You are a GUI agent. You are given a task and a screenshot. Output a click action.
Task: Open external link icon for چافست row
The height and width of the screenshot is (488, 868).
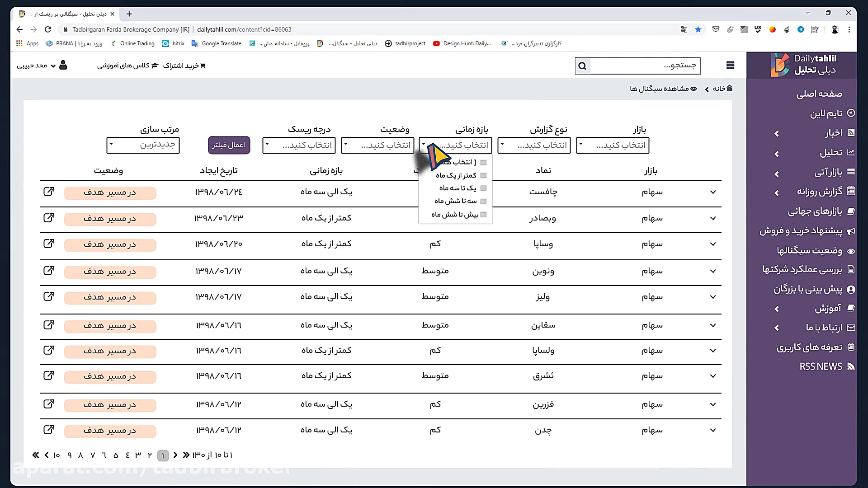click(x=48, y=192)
